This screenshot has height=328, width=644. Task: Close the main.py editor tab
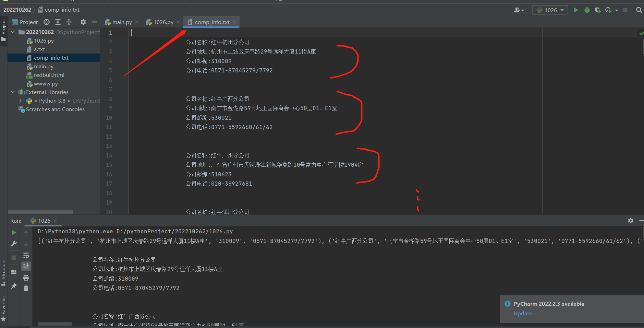137,22
